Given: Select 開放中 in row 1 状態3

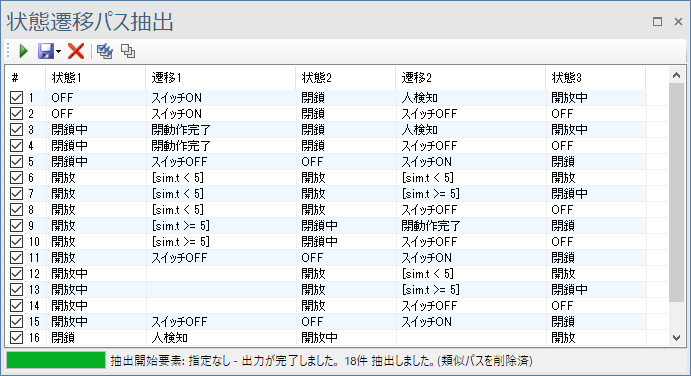Looking at the screenshot, I should [x=569, y=97].
